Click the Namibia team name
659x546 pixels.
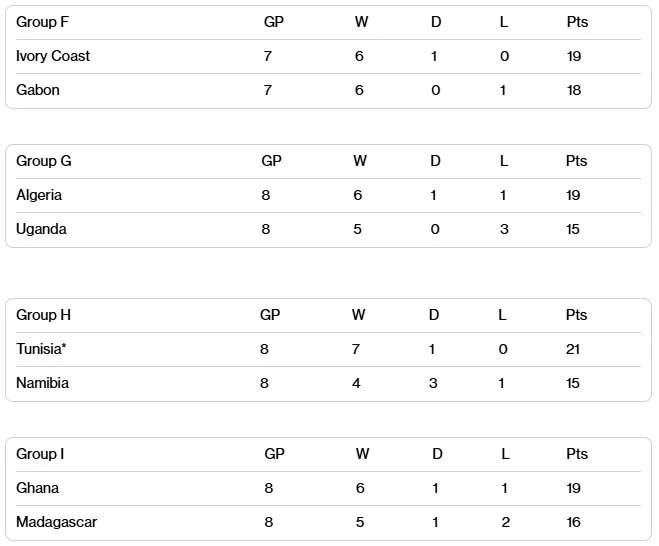coord(43,383)
